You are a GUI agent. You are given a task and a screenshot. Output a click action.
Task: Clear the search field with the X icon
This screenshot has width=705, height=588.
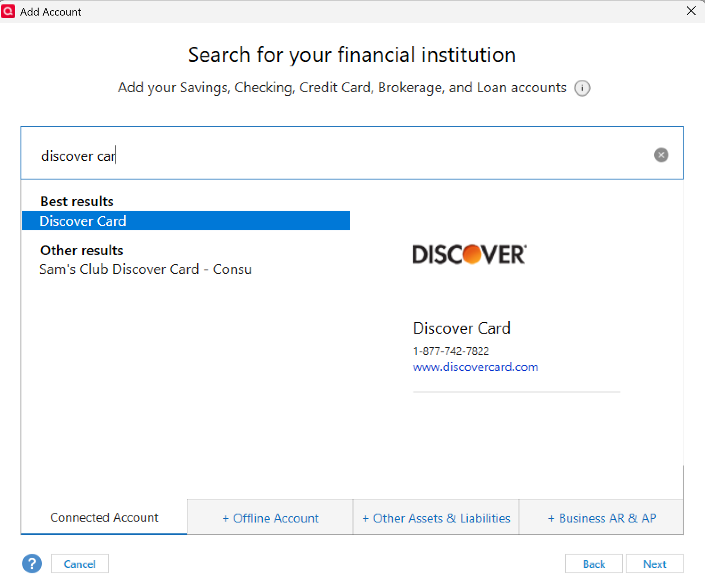pos(661,155)
